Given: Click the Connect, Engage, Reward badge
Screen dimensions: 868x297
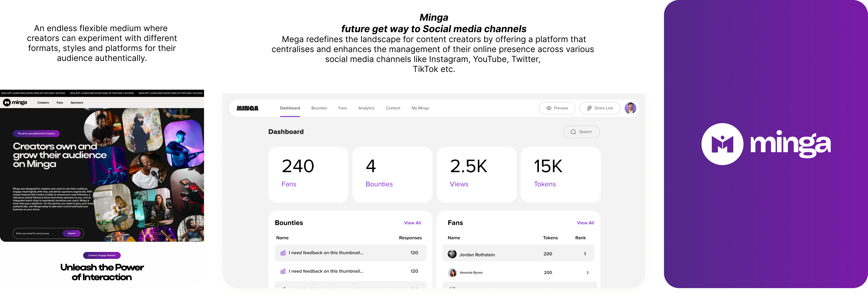Looking at the screenshot, I should (x=102, y=255).
